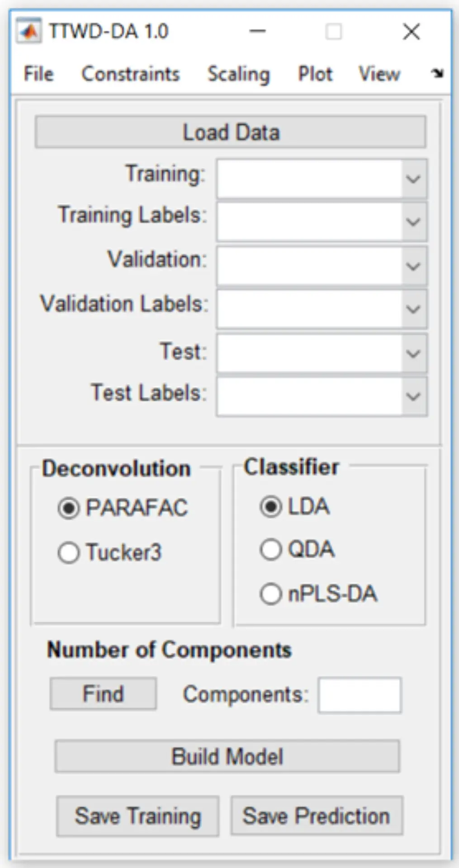
Task: Open the Scaling menu
Action: coord(238,74)
